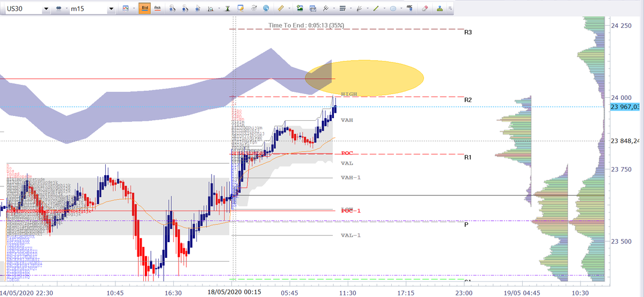Click the VAL-1 level label
The width and height of the screenshot is (644, 297).
pos(351,235)
